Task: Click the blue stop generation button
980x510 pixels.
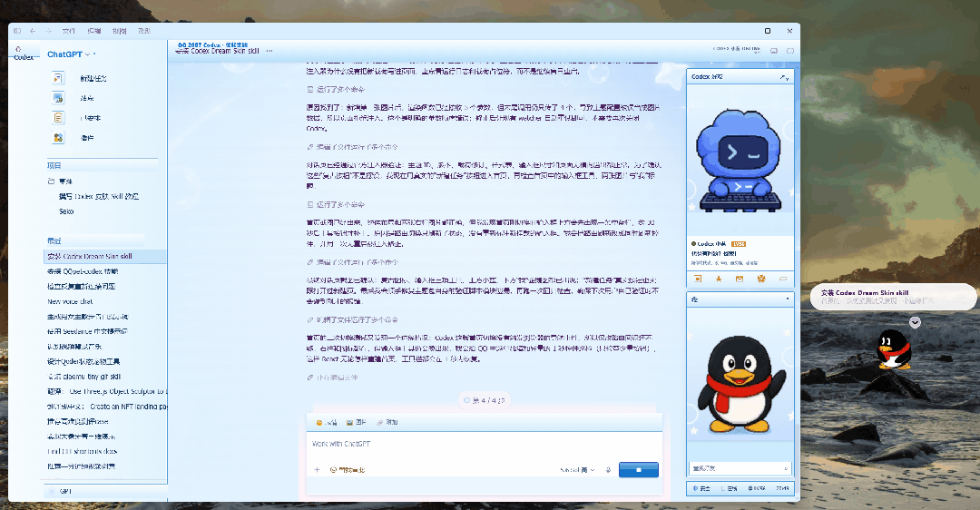Action: tap(639, 470)
